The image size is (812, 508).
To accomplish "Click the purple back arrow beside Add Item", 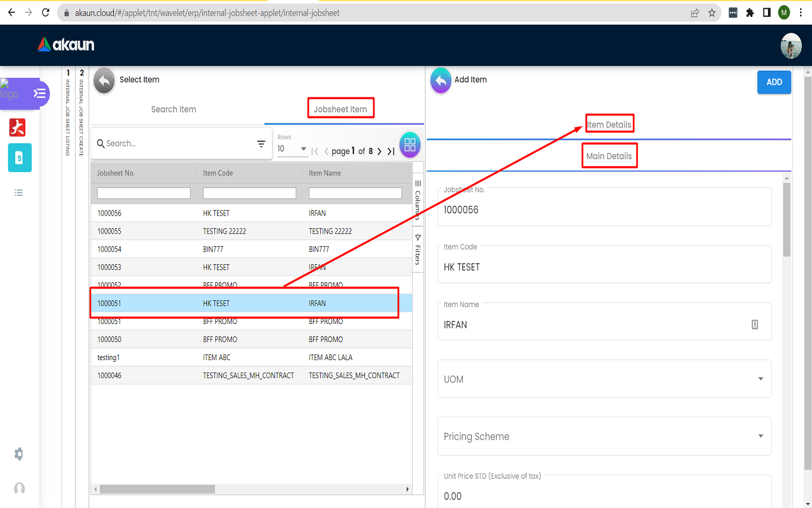I will pyautogui.click(x=441, y=80).
